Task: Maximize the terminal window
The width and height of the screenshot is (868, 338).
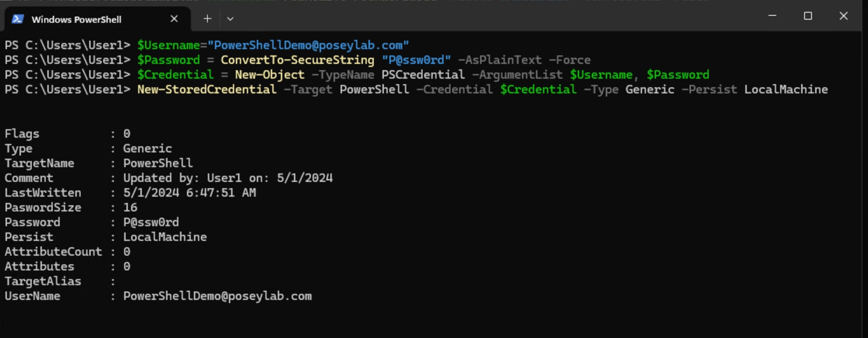Action: (x=808, y=16)
